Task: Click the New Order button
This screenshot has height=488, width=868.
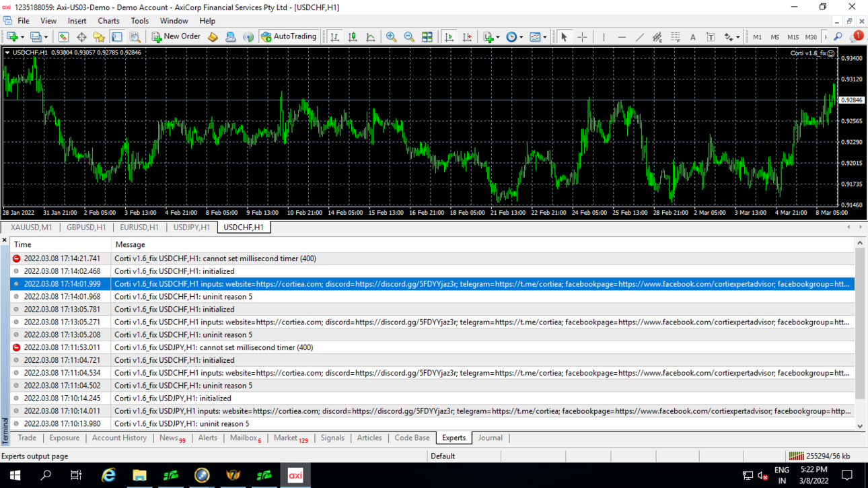Action: 176,37
